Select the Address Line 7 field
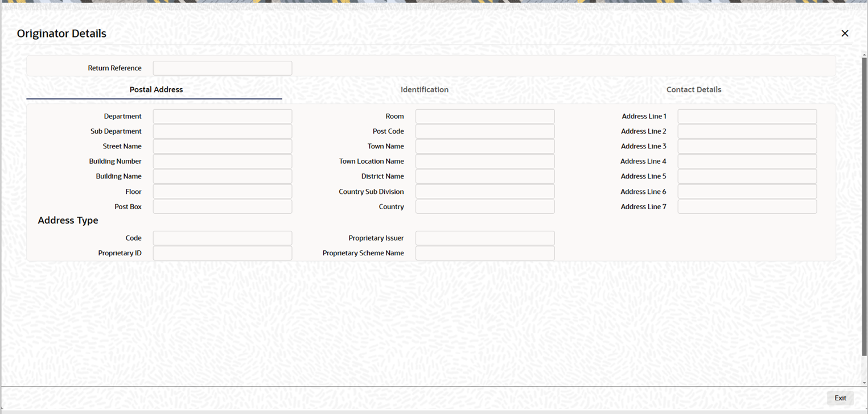Viewport: 868px width, 414px height. tap(747, 207)
